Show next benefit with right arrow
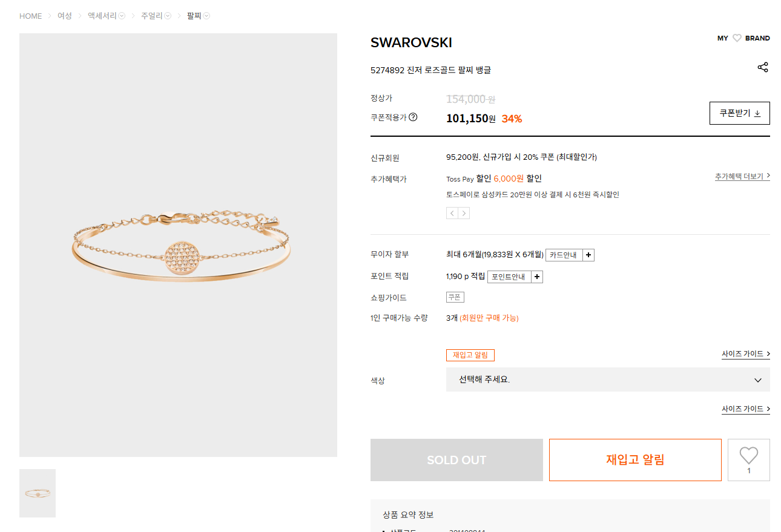This screenshot has width=781, height=532. pos(464,213)
